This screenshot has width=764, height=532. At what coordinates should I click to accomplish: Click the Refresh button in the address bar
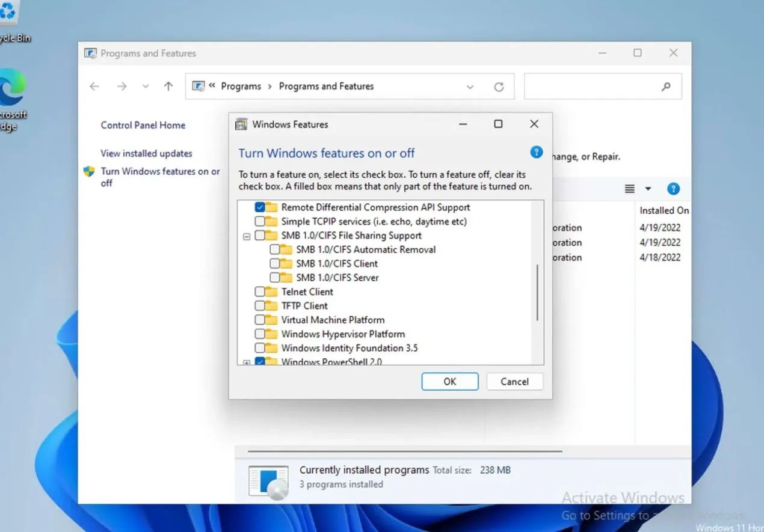coord(499,87)
